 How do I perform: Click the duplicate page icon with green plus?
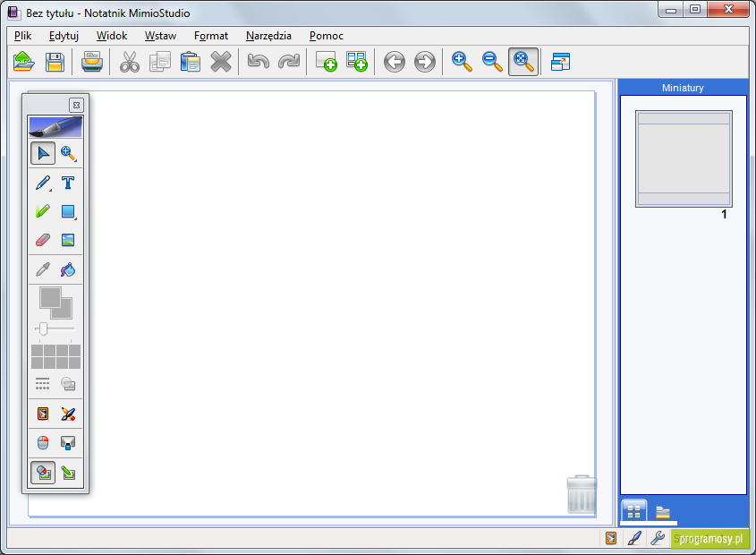click(x=357, y=62)
